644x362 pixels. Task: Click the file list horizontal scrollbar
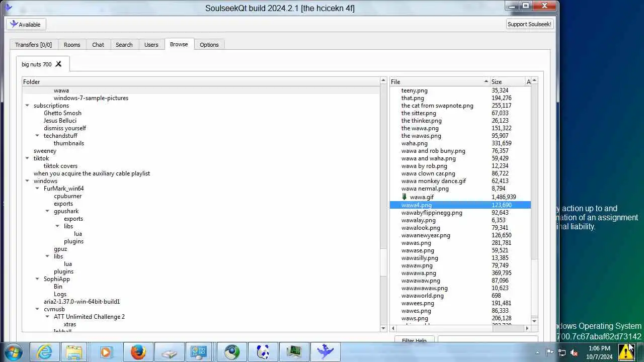pos(460,328)
